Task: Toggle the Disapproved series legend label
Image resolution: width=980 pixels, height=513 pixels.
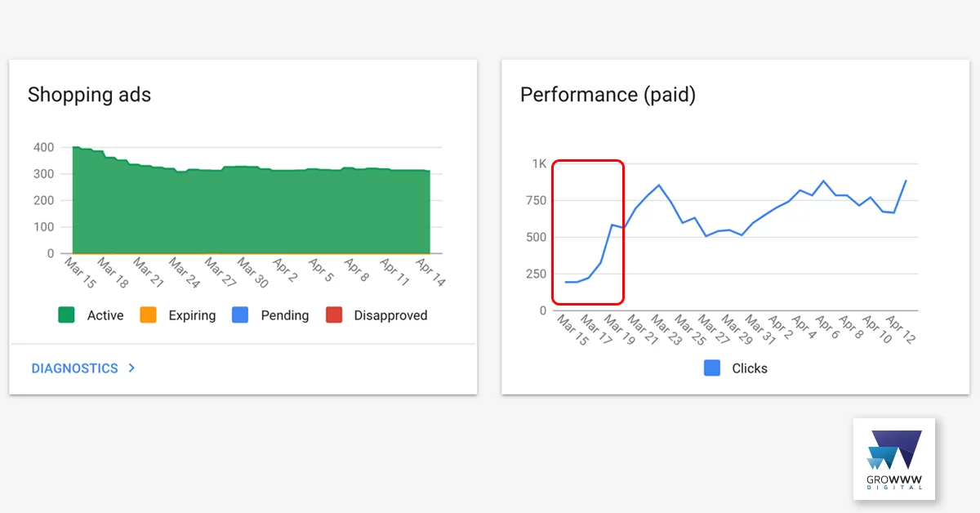Action: 390,315
